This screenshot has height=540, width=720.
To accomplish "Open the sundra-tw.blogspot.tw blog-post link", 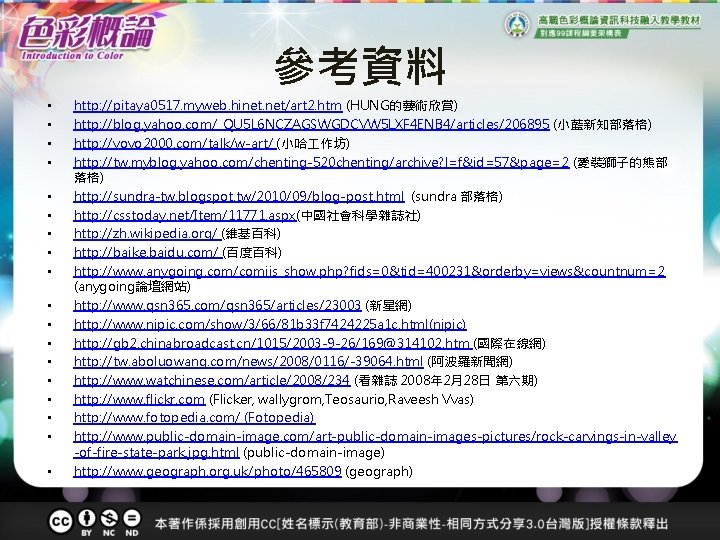I will click(x=239, y=197).
